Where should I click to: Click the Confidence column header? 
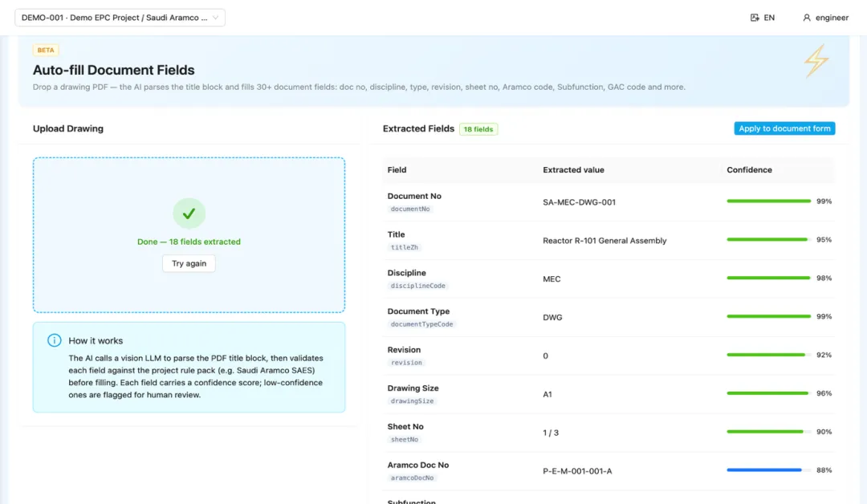(749, 169)
